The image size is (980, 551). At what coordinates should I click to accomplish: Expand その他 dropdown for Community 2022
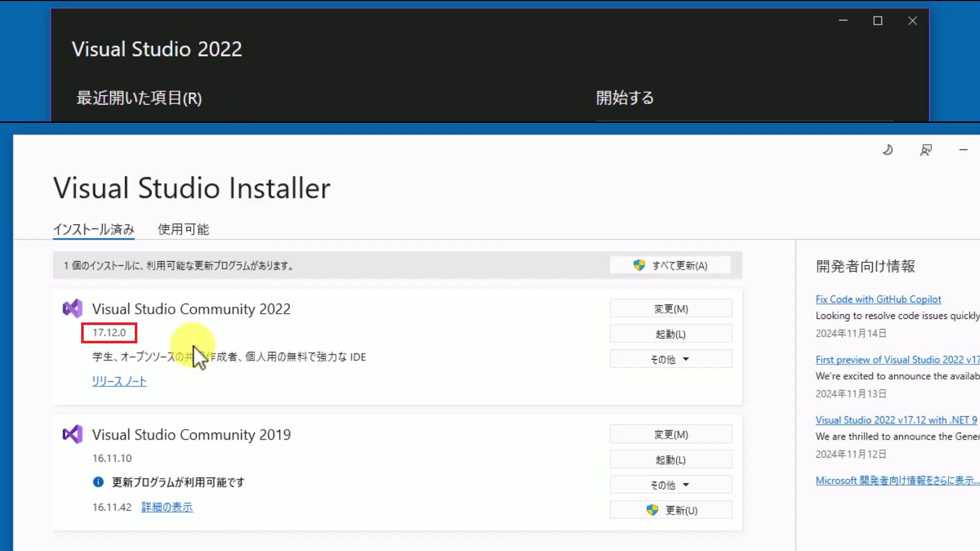[x=670, y=359]
